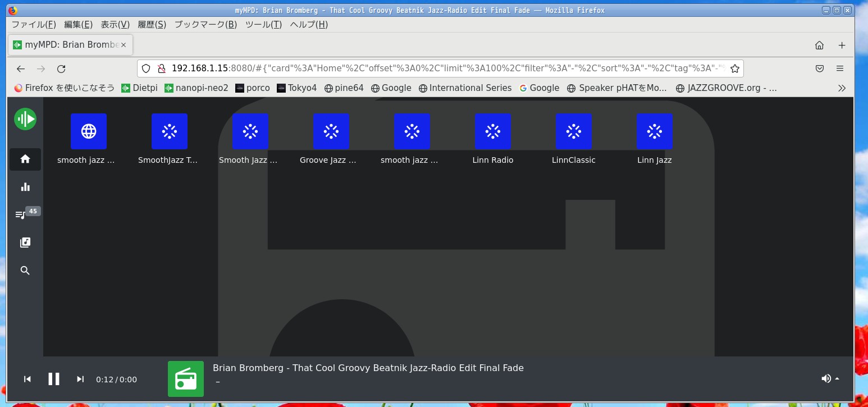868x407 pixels.
Task: Open the Search view in sidebar
Action: 25,271
